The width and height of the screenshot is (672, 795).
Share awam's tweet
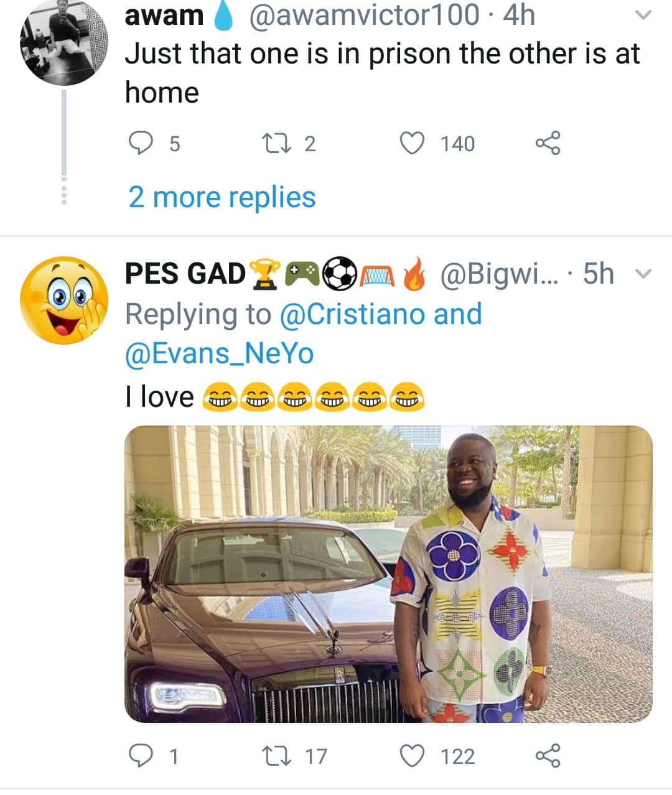tap(548, 143)
